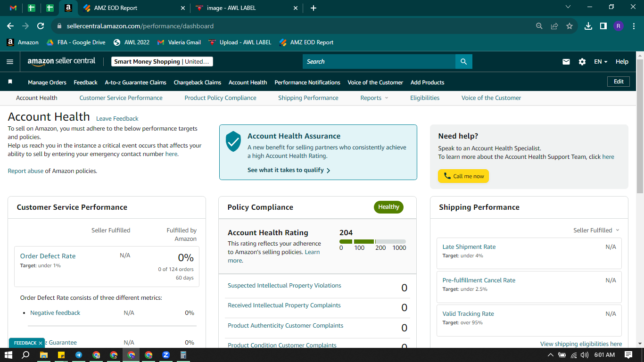Click the share this page icon
The image size is (644, 362).
554,26
